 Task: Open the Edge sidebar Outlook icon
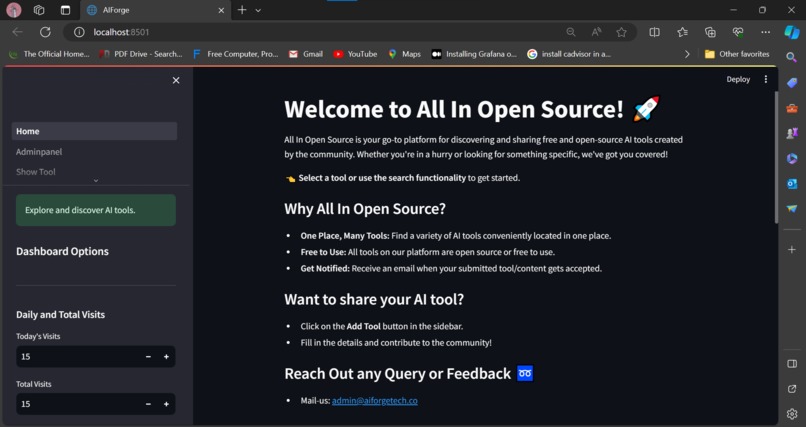pyautogui.click(x=792, y=183)
